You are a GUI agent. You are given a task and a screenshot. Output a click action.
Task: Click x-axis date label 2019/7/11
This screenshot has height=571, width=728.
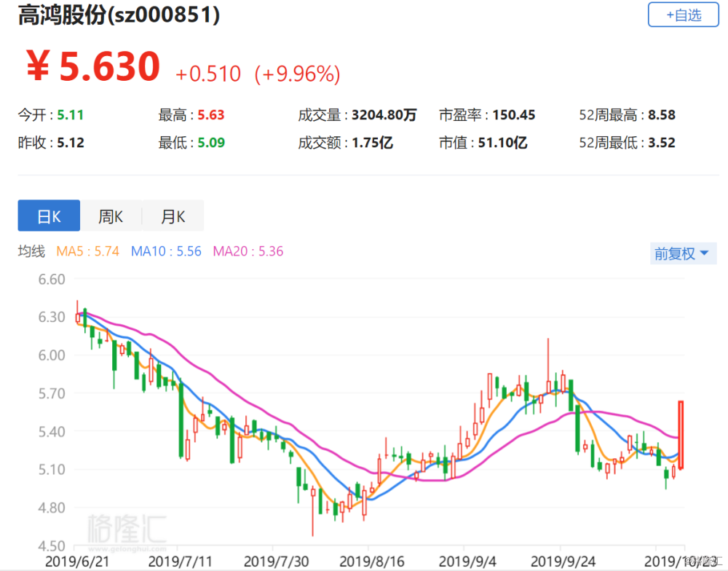coord(180,562)
